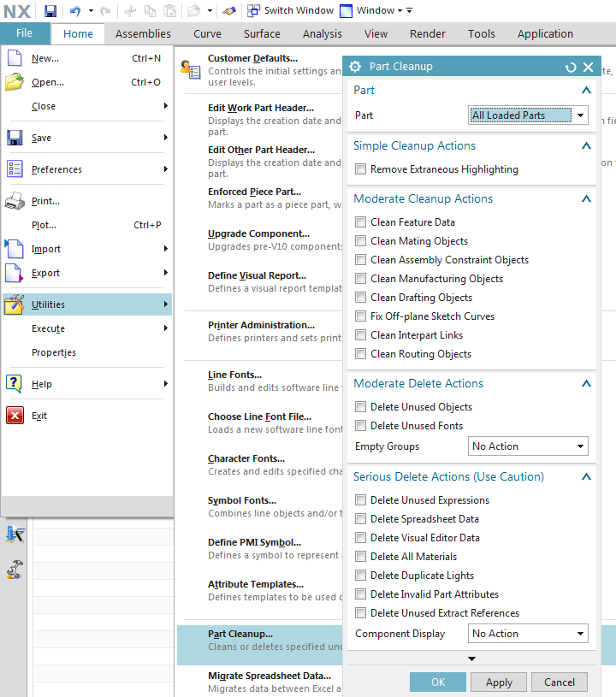Toggle Clean Mating Objects checkbox
Screen dimensions: 616x697
[361, 240]
